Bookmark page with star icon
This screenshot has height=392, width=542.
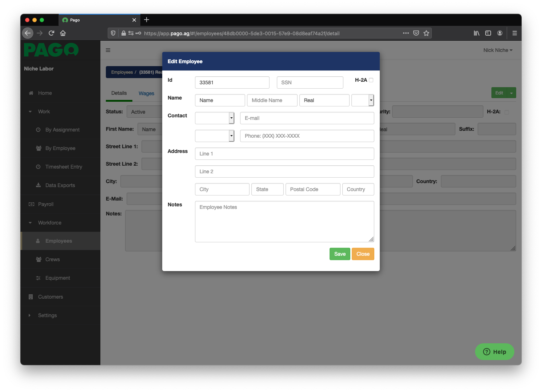426,33
